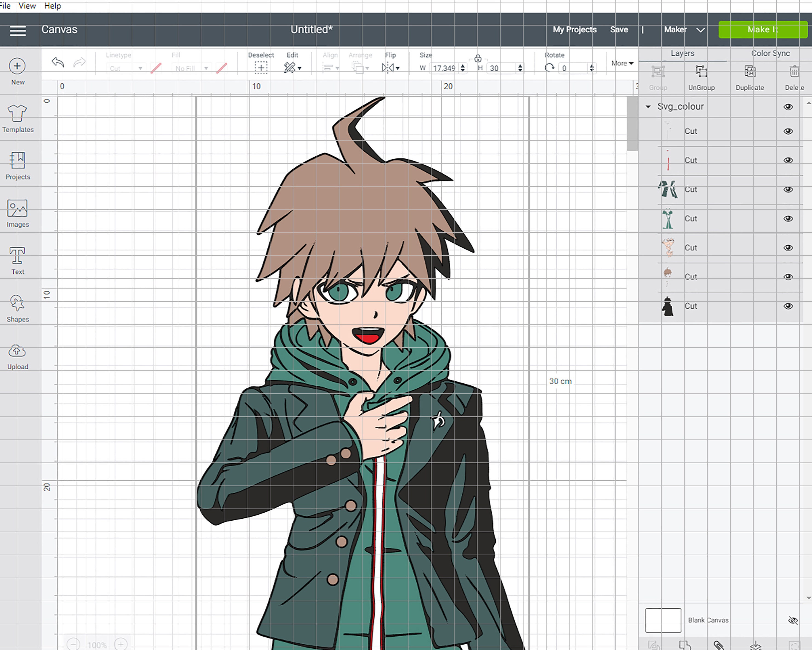Select the Text tool

tap(17, 256)
